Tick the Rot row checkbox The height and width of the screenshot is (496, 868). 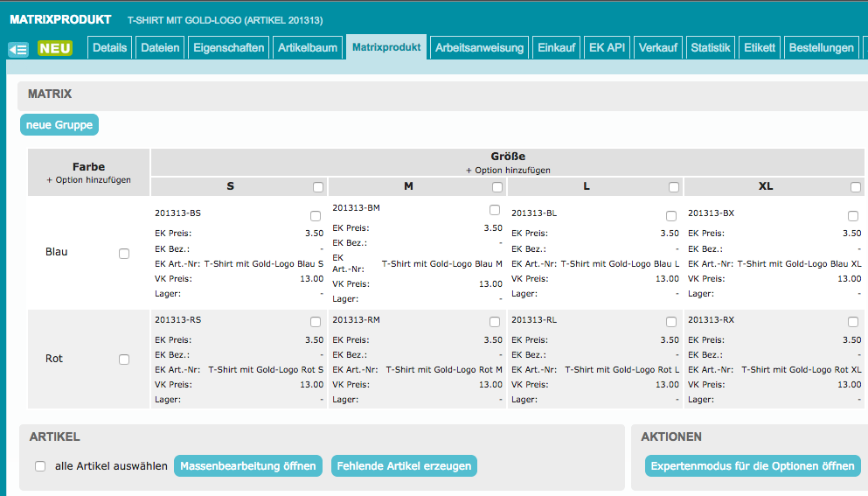coord(124,360)
